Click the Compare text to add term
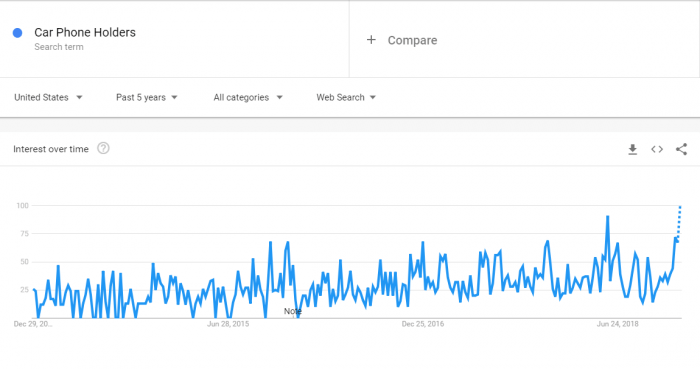The width and height of the screenshot is (700, 369). click(412, 40)
